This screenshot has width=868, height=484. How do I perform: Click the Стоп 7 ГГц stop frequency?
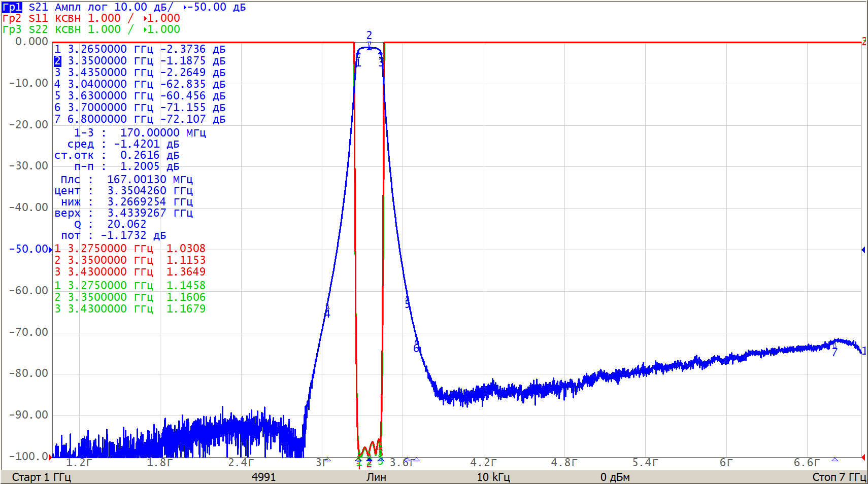[x=839, y=477]
